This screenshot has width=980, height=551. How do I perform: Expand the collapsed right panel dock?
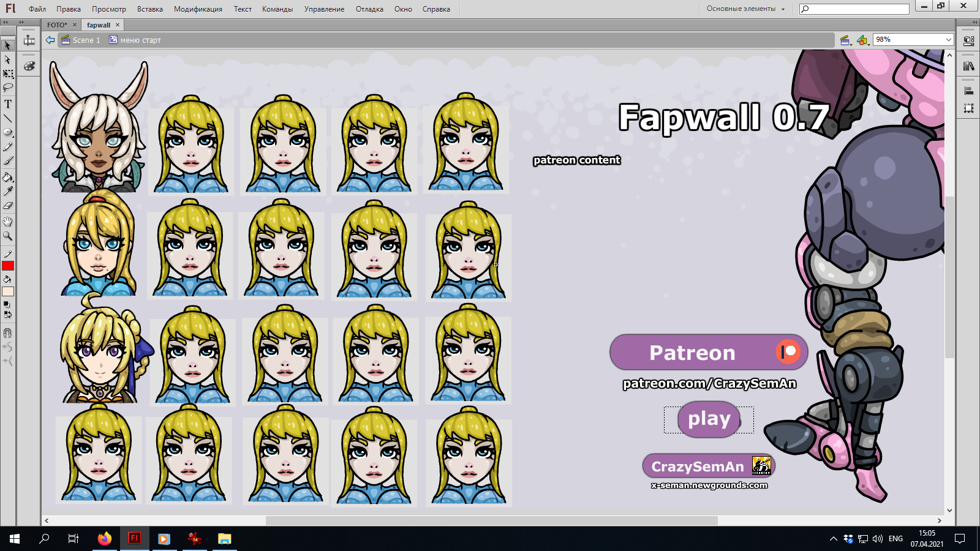point(975,23)
